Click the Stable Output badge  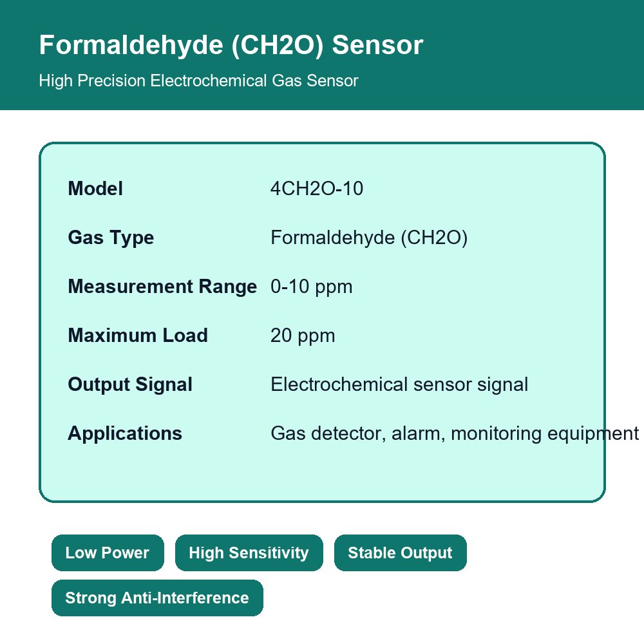[x=400, y=553]
